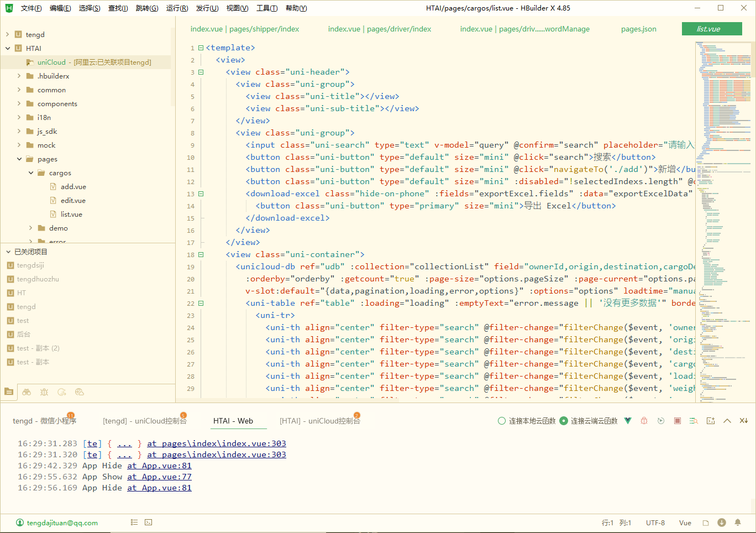Viewport: 756px width, 533px height.
Task: Open edit.vue in the cargos folder
Action: (73, 201)
